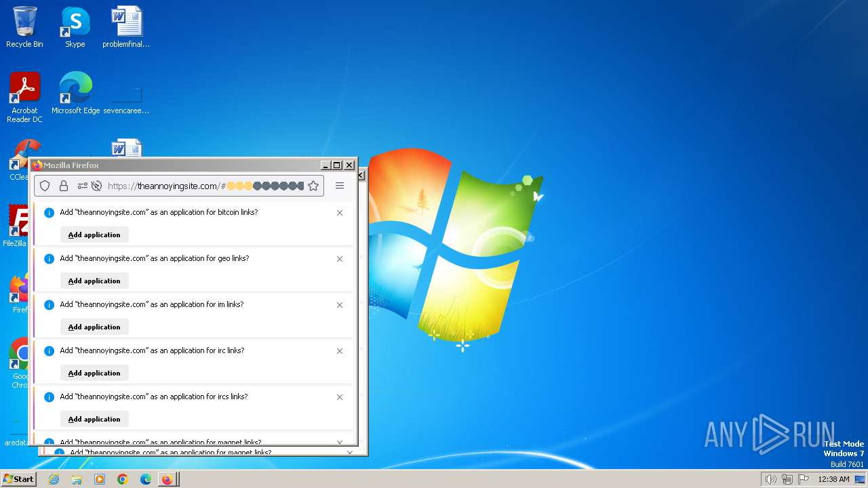Click the volume speaker tray icon
The height and width of the screenshot is (488, 868).
[x=770, y=479]
